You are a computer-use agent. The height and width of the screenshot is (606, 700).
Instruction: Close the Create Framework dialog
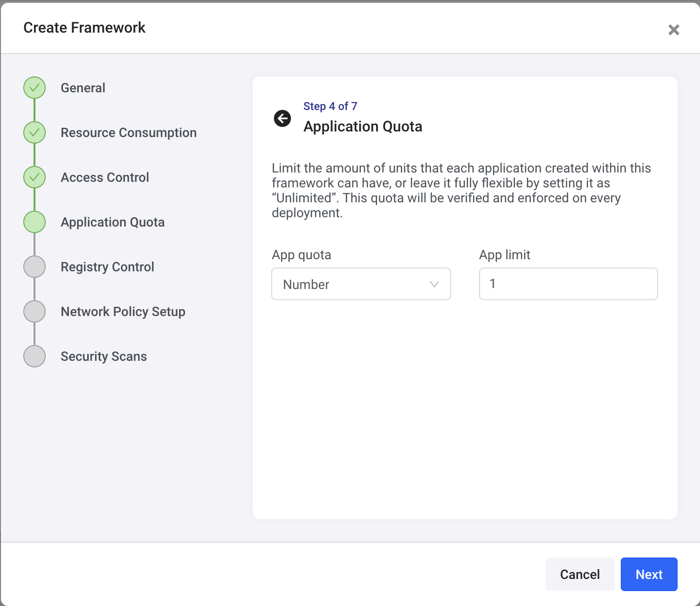[673, 30]
